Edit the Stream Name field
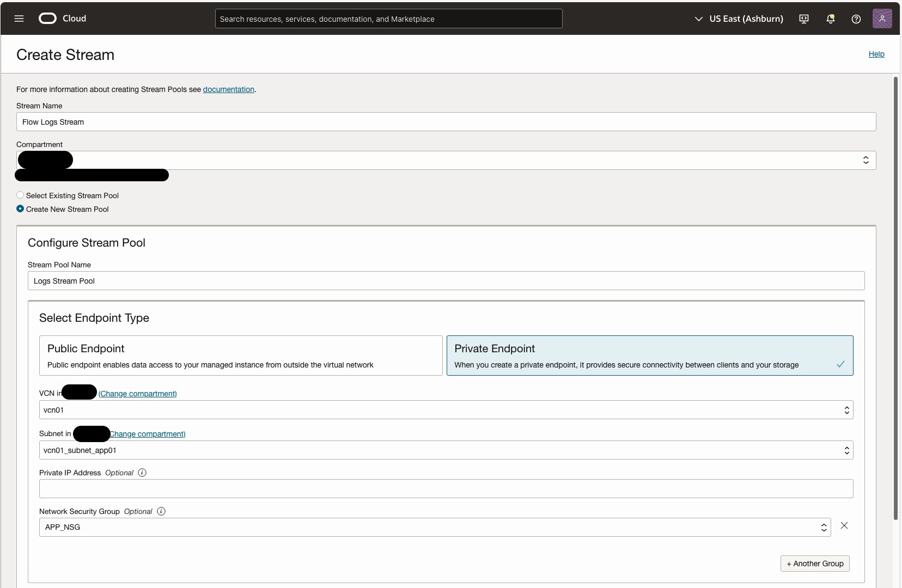 (446, 122)
